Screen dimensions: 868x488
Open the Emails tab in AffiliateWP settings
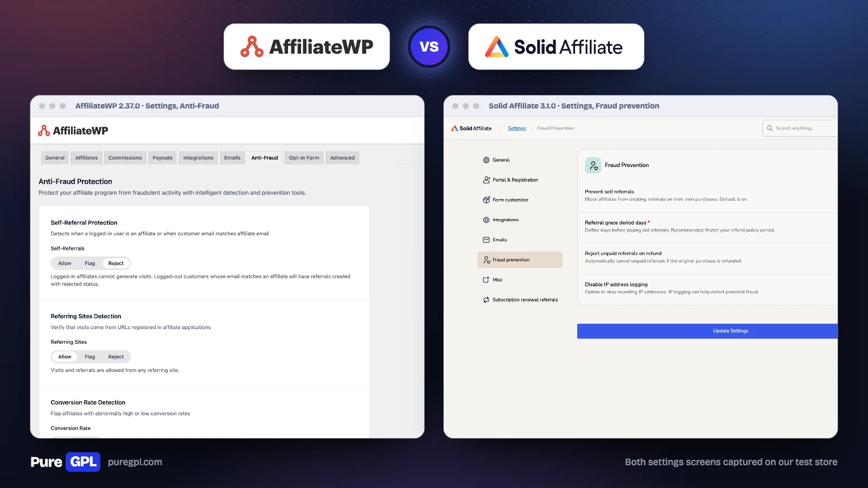[x=232, y=158]
